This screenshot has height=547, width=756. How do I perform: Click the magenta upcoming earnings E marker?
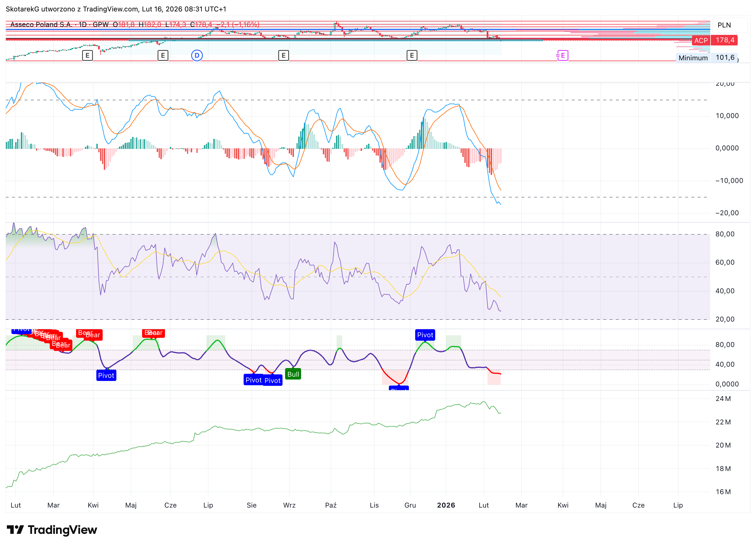562,55
